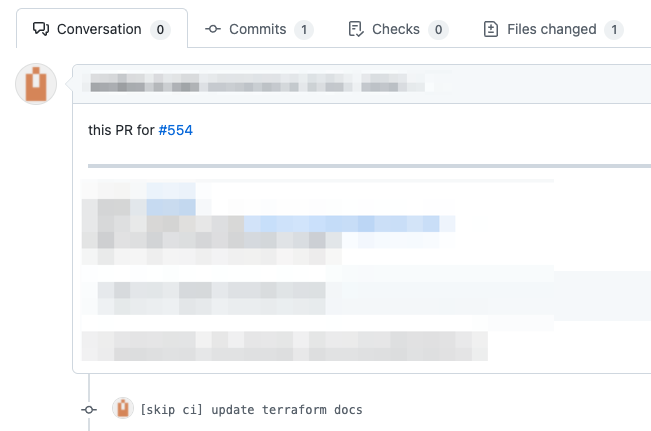Open the commit "[skip ci] update terraform docs"

(x=251, y=410)
